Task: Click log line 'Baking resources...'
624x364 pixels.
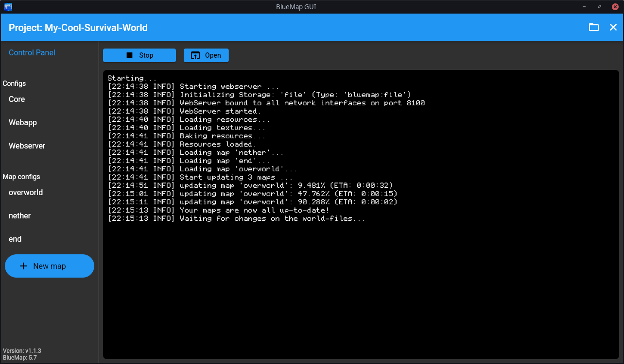Action: click(187, 136)
